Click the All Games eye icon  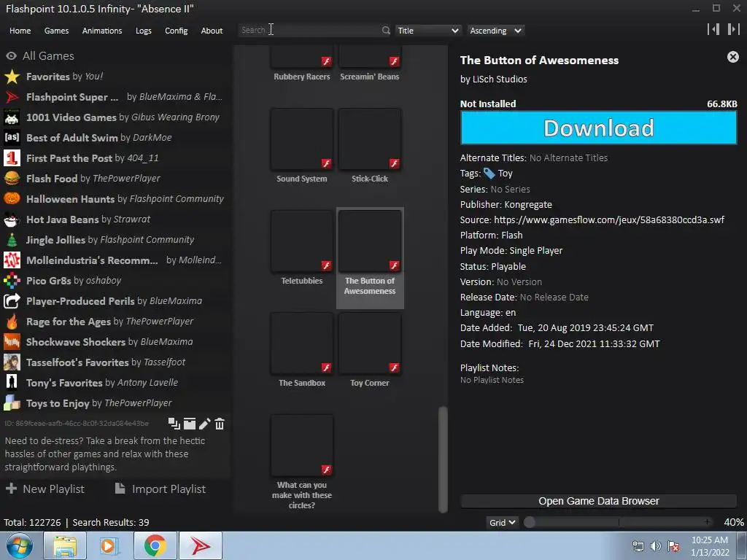11,55
